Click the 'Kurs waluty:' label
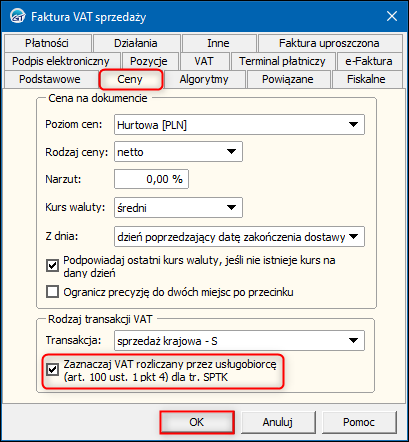 [x=75, y=207]
